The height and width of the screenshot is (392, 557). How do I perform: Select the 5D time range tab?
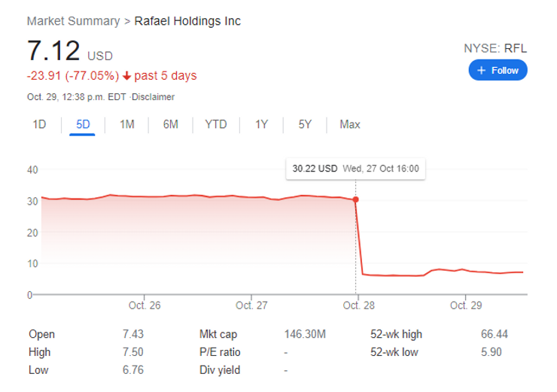click(83, 124)
